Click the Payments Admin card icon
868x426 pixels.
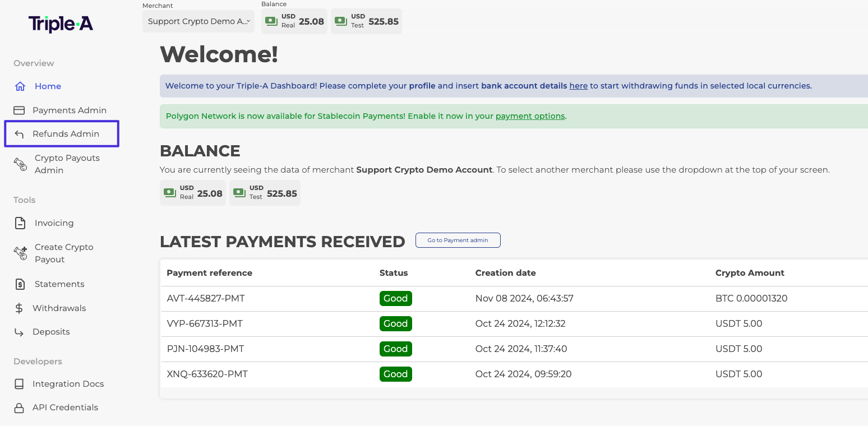coord(19,110)
